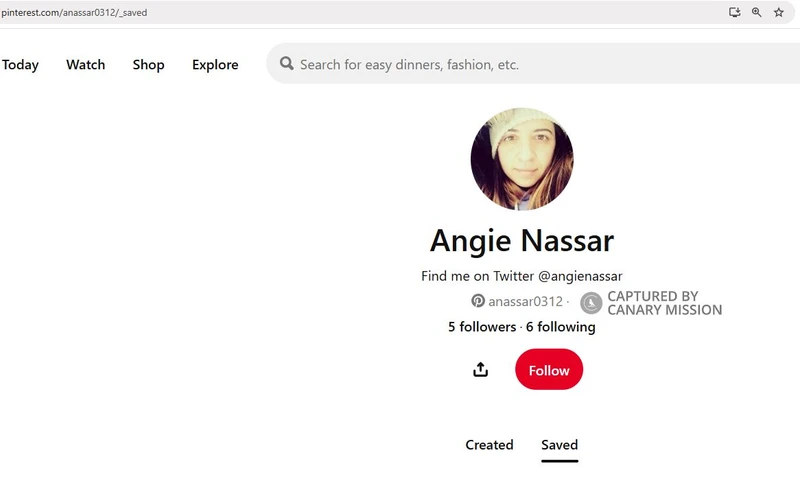Click the install app icon in address bar
800x479 pixels.
tap(734, 12)
